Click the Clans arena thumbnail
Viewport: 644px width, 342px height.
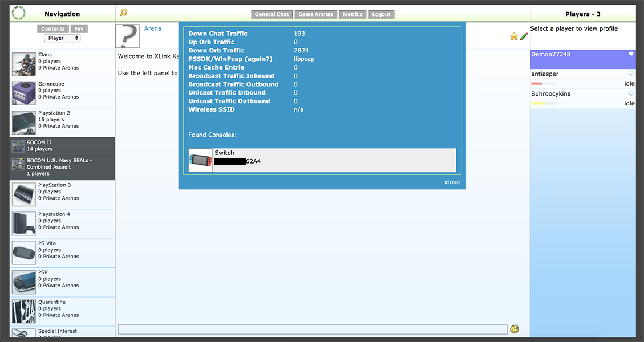[24, 64]
